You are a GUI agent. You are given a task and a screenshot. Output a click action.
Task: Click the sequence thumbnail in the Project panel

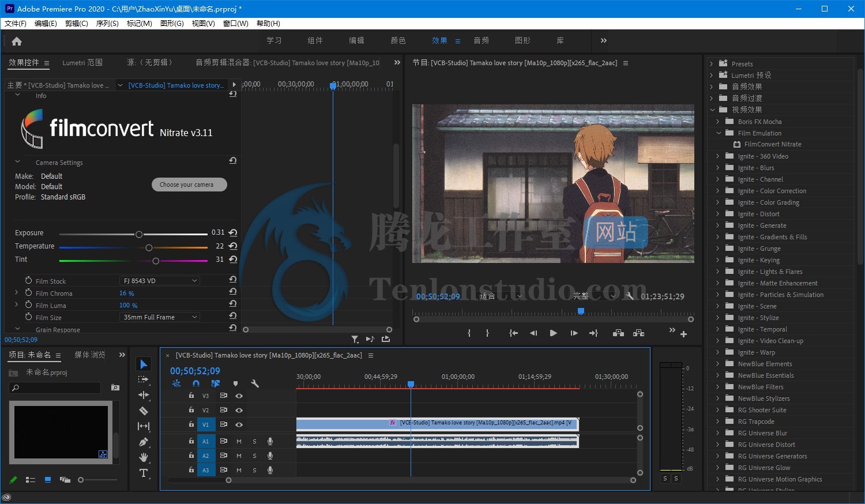click(61, 432)
